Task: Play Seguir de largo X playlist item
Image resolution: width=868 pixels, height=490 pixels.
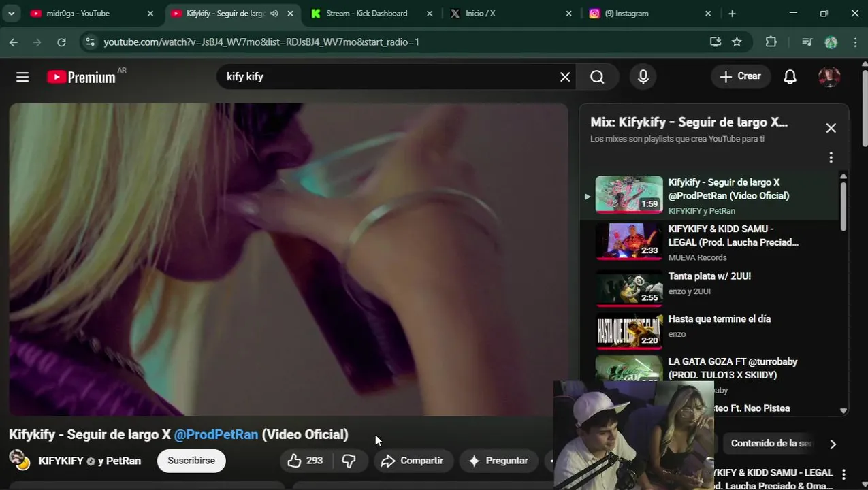Action: click(x=710, y=196)
